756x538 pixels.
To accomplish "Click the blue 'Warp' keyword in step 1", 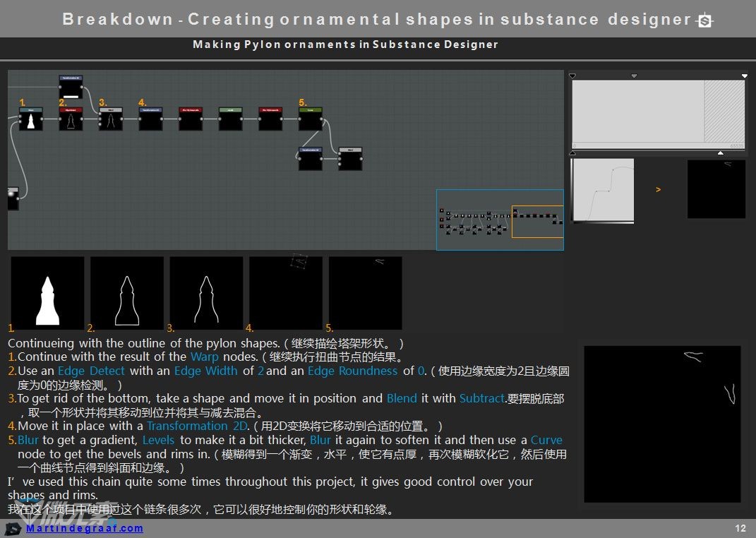I will point(205,357).
